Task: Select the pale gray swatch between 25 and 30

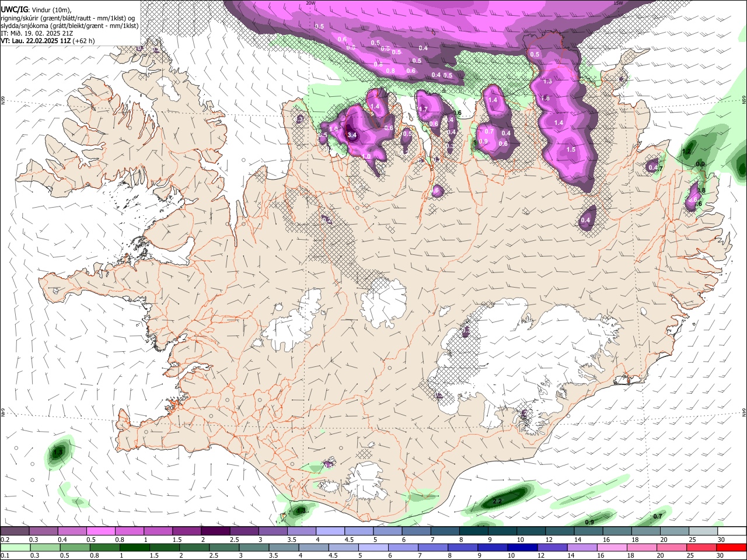Action: click(x=704, y=531)
